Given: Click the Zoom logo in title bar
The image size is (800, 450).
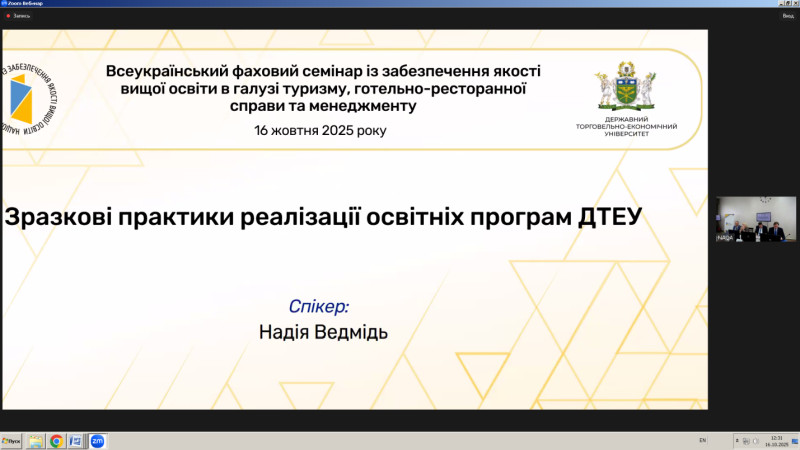Looking at the screenshot, I should [x=4, y=3].
